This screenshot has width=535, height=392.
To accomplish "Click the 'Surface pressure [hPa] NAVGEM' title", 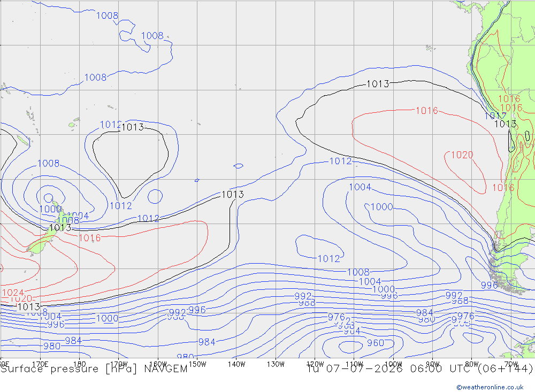I will 94,369.
